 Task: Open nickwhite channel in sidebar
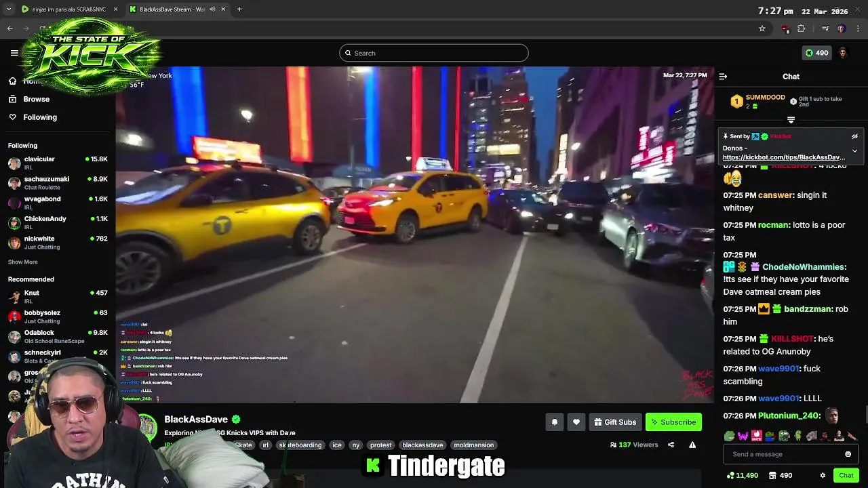pos(58,242)
